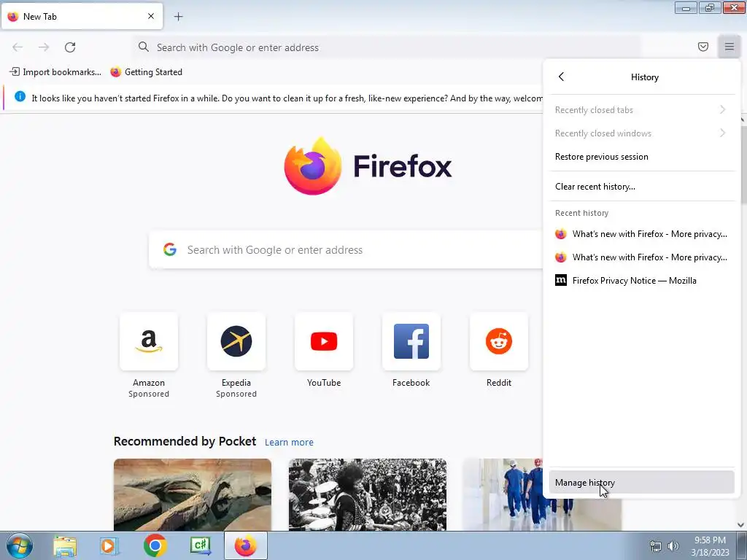Follow the Learn more Pocket link

(289, 443)
